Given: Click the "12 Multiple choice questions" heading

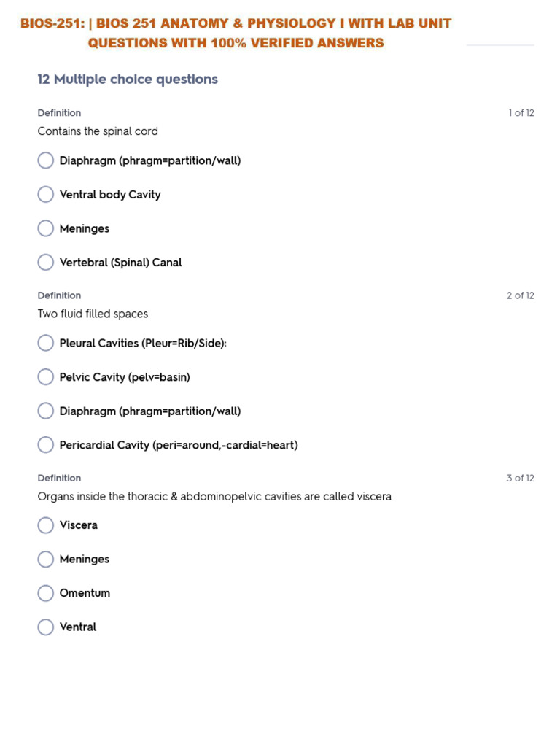Looking at the screenshot, I should (128, 80).
